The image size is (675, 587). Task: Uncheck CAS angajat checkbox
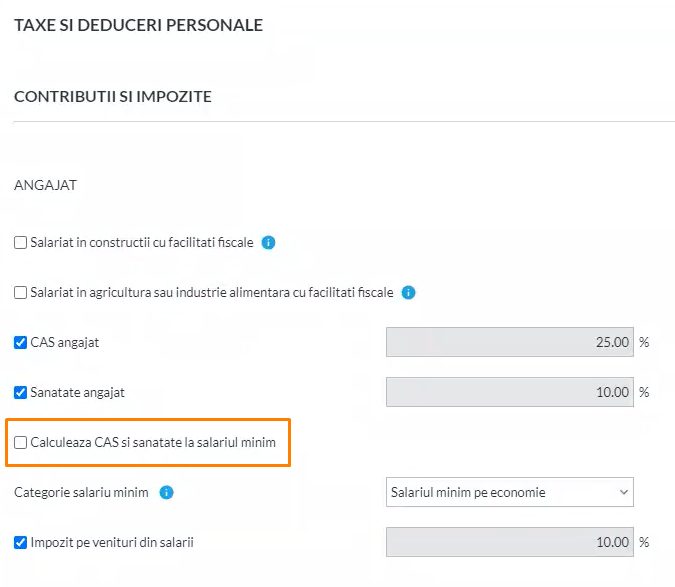pyautogui.click(x=20, y=343)
